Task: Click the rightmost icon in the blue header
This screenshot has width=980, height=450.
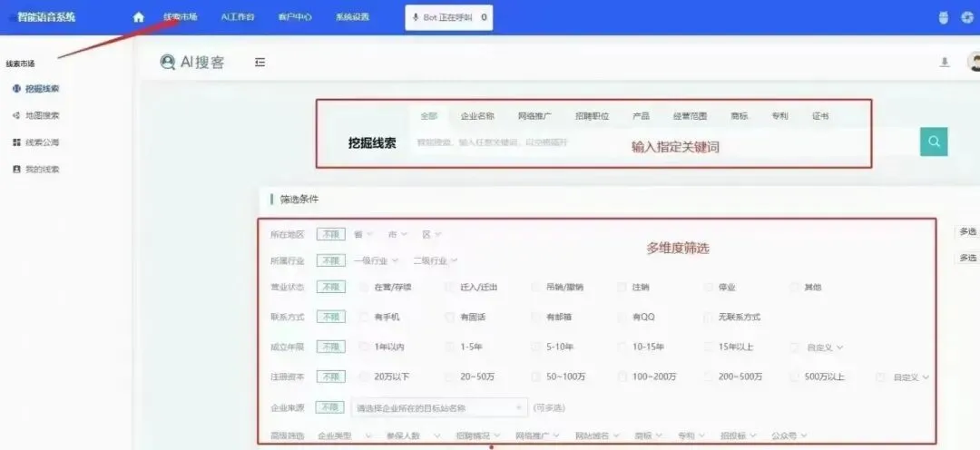Action: pos(967,17)
